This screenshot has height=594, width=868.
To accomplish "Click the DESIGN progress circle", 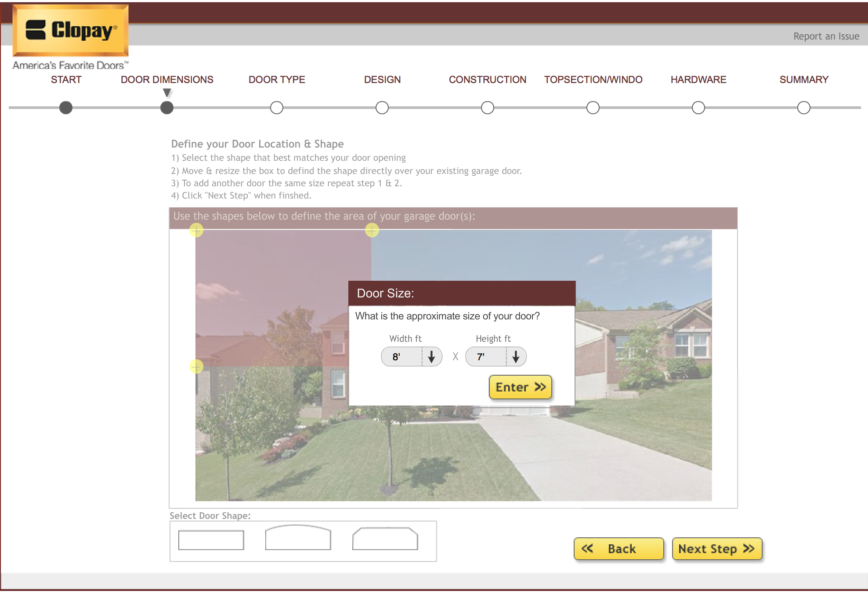I will (382, 108).
